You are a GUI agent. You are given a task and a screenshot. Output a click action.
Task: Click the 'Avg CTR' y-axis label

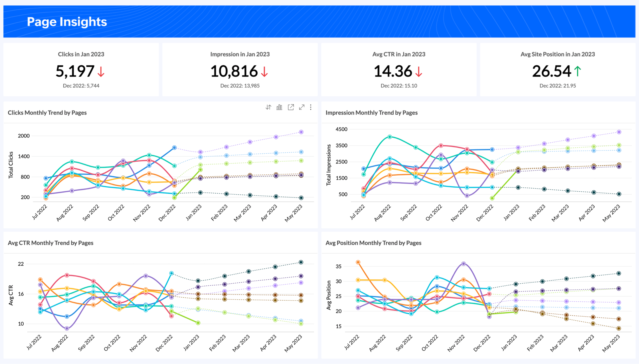11,295
